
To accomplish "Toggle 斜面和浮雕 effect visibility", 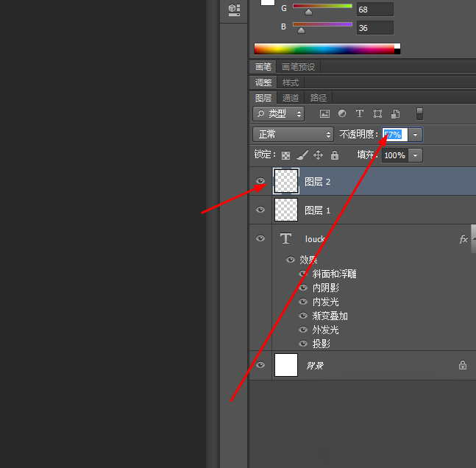I will click(303, 274).
